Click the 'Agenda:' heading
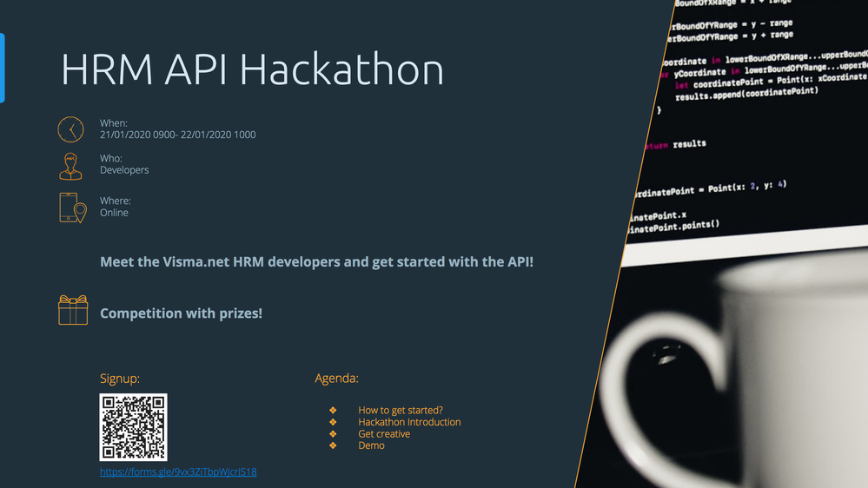The width and height of the screenshot is (868, 488). click(x=336, y=378)
